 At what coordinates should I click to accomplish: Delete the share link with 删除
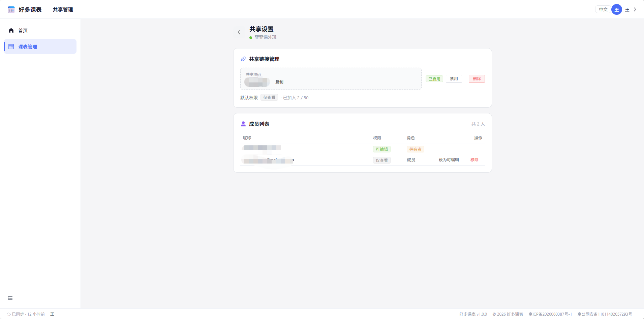(477, 79)
